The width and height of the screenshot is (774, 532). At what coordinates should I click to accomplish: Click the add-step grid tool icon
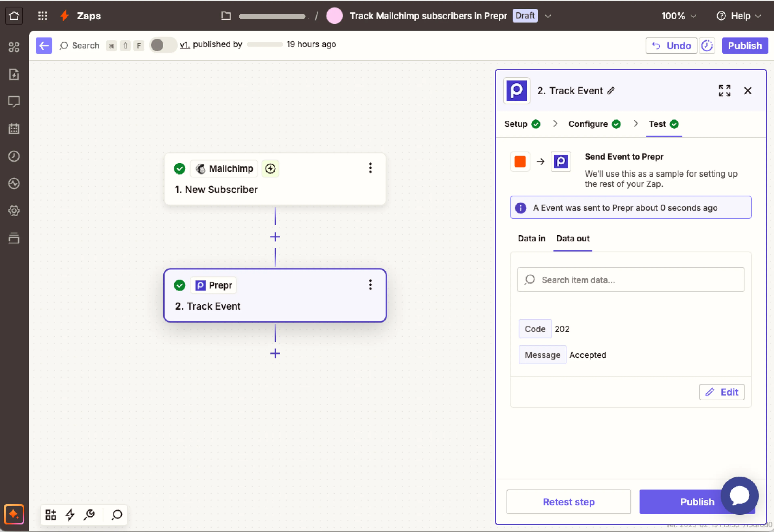[51, 515]
